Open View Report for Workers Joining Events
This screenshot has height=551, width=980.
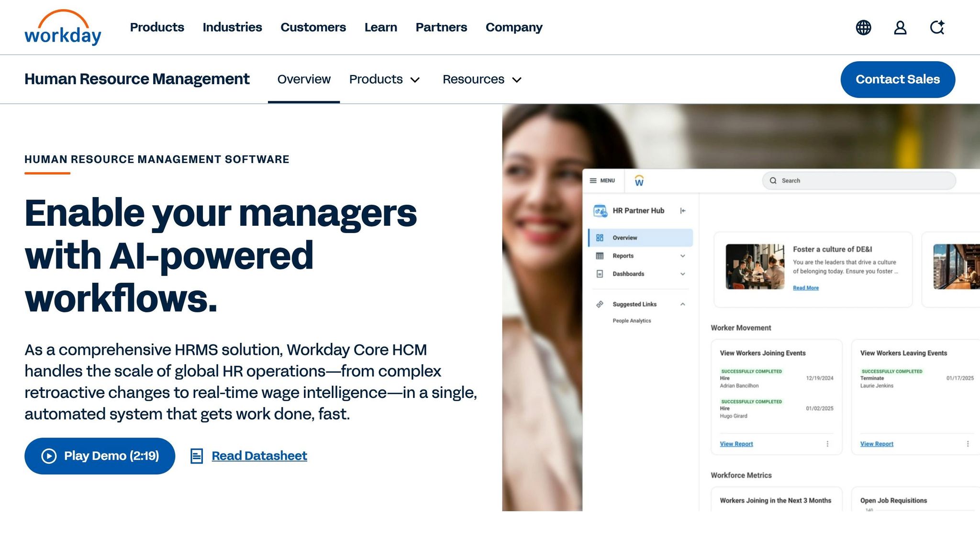click(736, 444)
